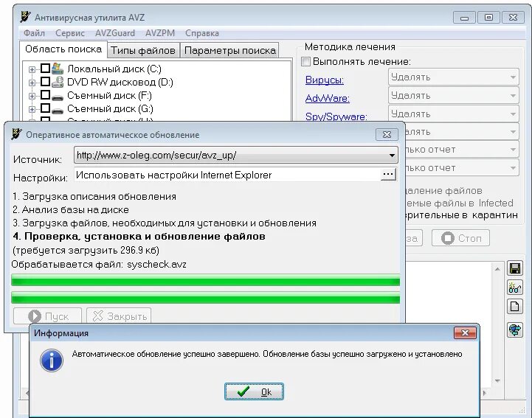Click the save log diskette icon
532x418 pixels.
515,268
